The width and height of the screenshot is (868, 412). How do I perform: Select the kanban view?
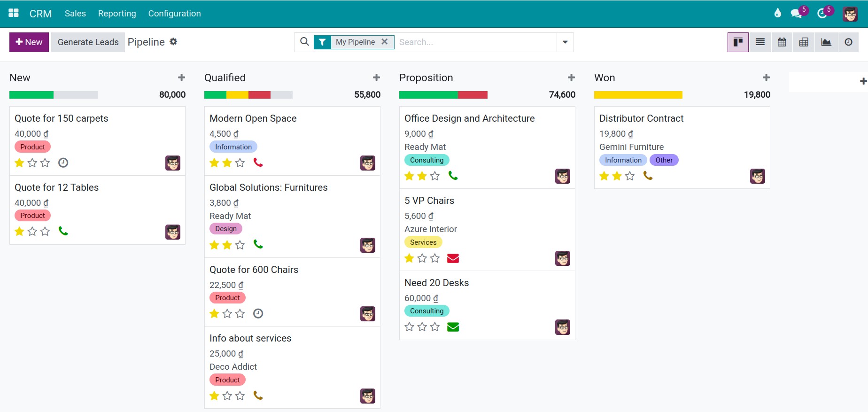tap(738, 42)
